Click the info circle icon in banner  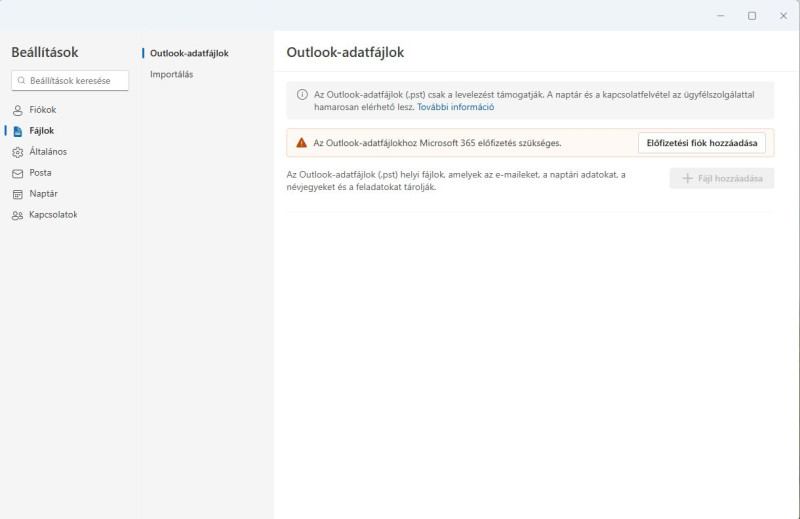[302, 94]
